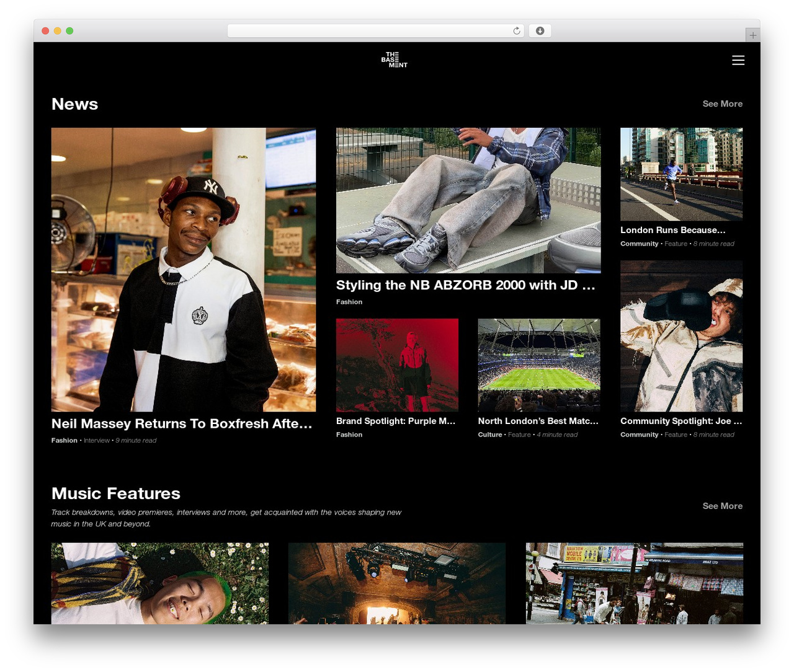Open See More for News
This screenshot has height=672, width=794.
(x=722, y=104)
